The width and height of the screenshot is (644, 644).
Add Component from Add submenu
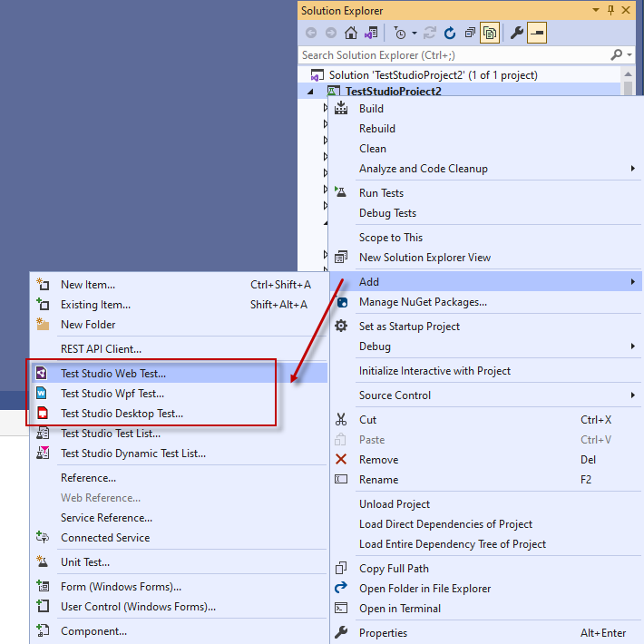(x=179, y=631)
